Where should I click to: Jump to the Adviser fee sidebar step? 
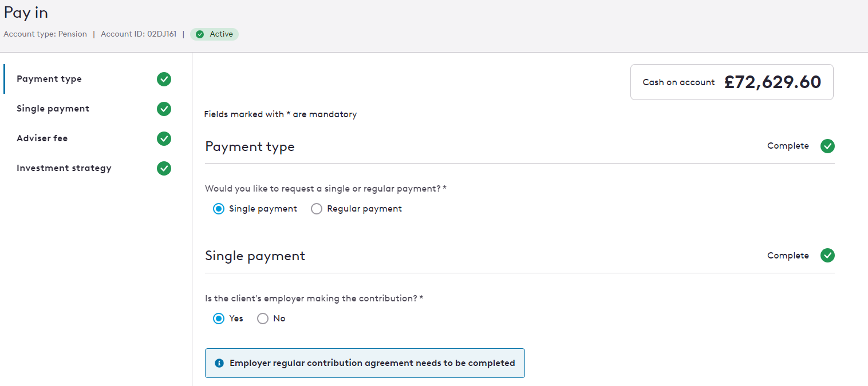[42, 138]
